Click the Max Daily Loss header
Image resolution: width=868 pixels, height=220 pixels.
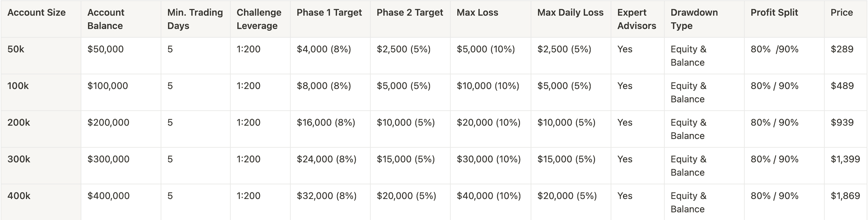point(570,13)
